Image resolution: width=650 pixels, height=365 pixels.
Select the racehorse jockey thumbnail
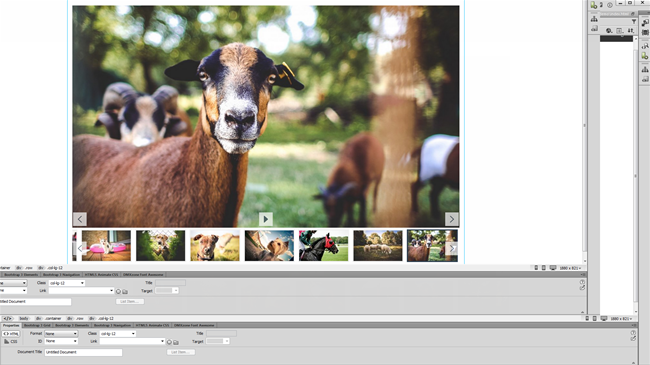click(323, 246)
